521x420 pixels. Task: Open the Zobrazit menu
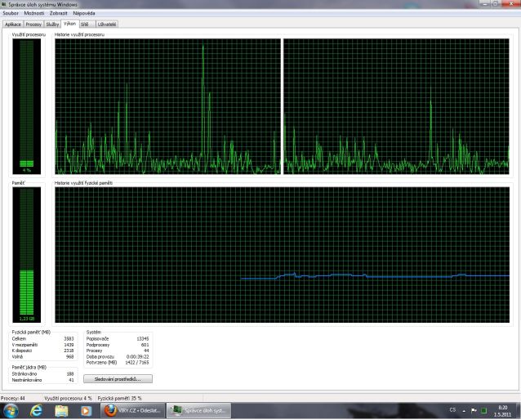pyautogui.click(x=59, y=13)
